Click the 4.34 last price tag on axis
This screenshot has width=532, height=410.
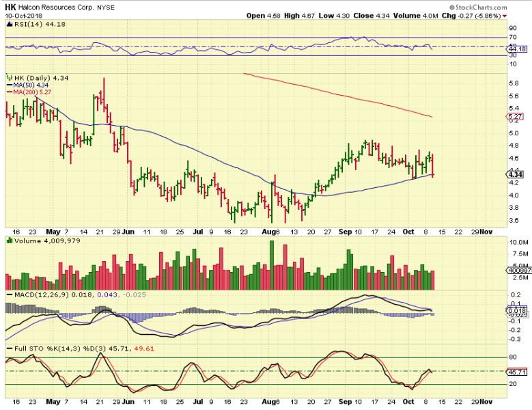tap(515, 174)
